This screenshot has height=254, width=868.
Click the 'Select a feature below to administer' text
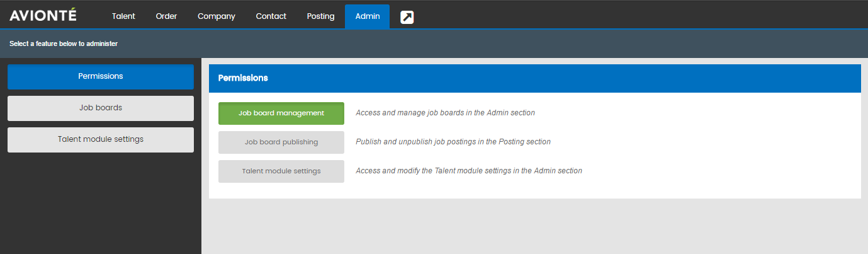pyautogui.click(x=64, y=44)
